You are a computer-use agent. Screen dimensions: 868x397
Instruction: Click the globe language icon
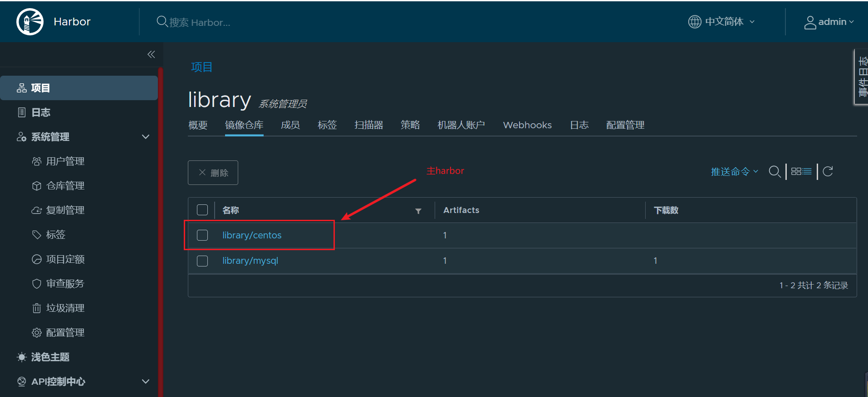[695, 22]
